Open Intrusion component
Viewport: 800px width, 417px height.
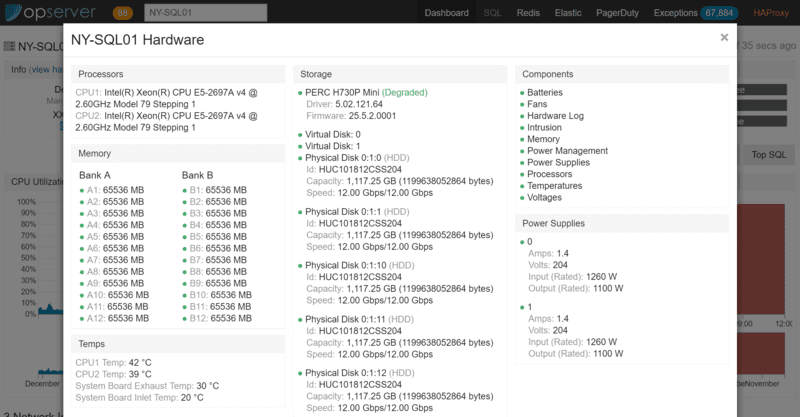coord(544,128)
